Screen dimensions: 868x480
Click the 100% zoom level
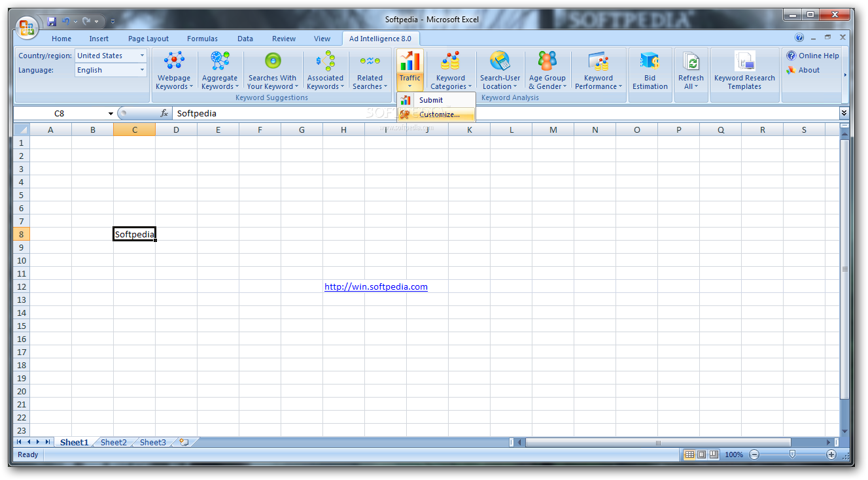734,454
